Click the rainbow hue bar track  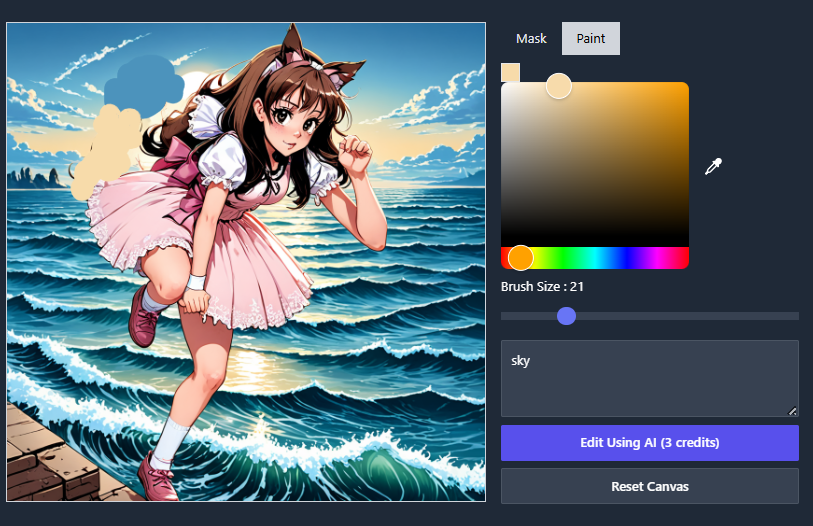coord(595,258)
